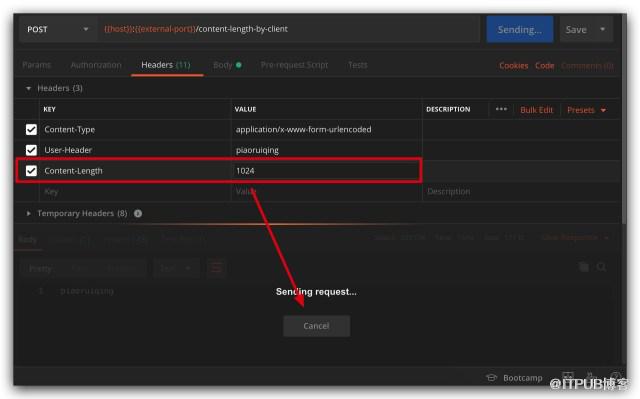Open the arrow menu beside Save

(602, 29)
